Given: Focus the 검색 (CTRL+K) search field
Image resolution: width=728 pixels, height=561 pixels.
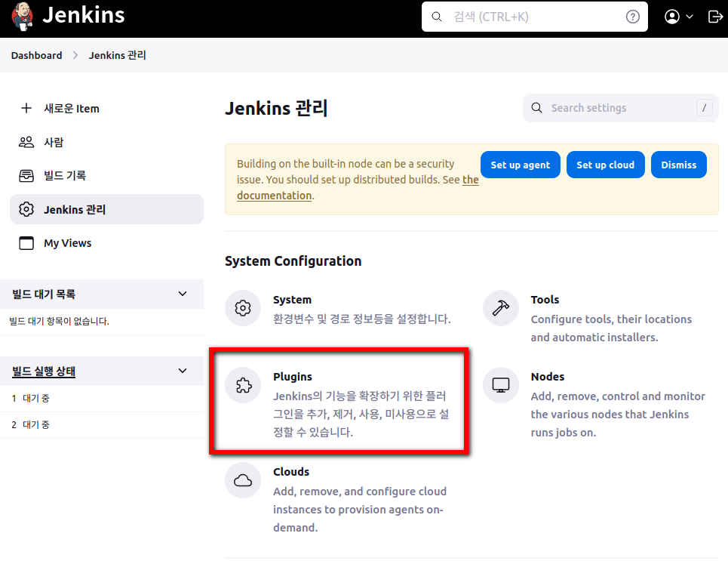Looking at the screenshot, I should pyautogui.click(x=534, y=17).
